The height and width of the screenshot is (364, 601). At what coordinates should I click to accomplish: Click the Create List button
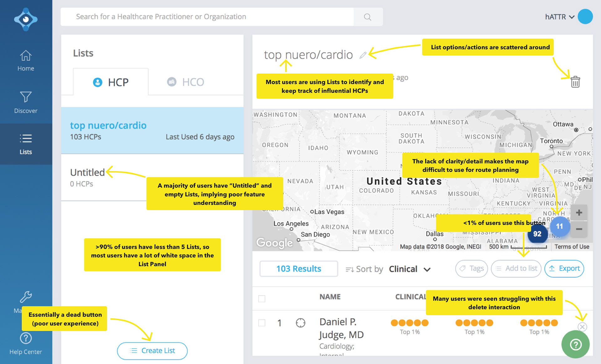coord(152,351)
